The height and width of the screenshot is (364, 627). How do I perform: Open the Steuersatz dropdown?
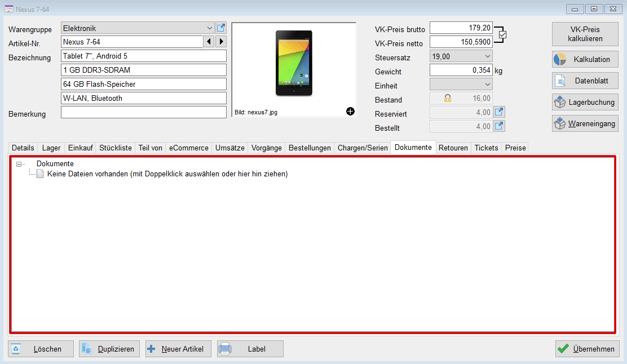tap(487, 56)
